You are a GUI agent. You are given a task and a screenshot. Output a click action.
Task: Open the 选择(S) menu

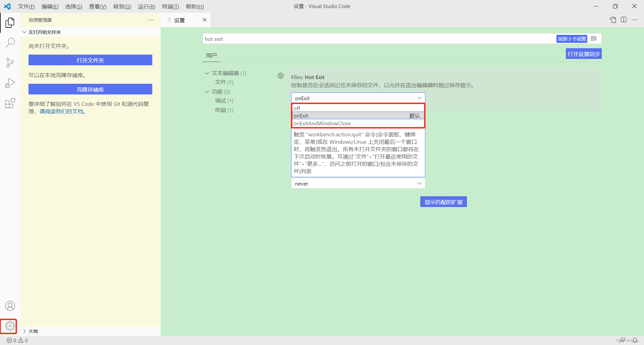[73, 6]
